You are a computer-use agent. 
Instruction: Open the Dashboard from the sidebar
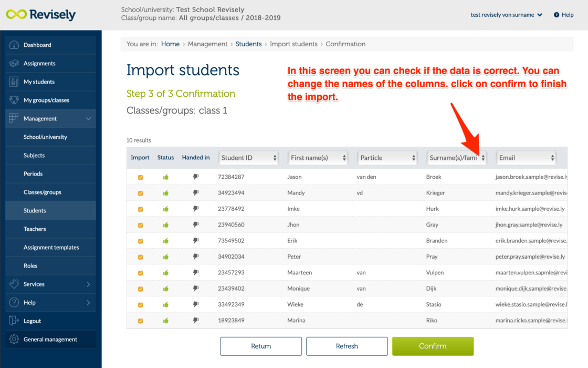pyautogui.click(x=36, y=45)
